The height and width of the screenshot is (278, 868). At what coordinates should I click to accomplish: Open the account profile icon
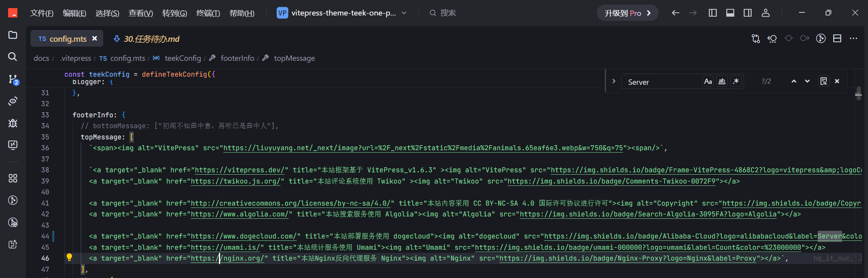coord(765,13)
